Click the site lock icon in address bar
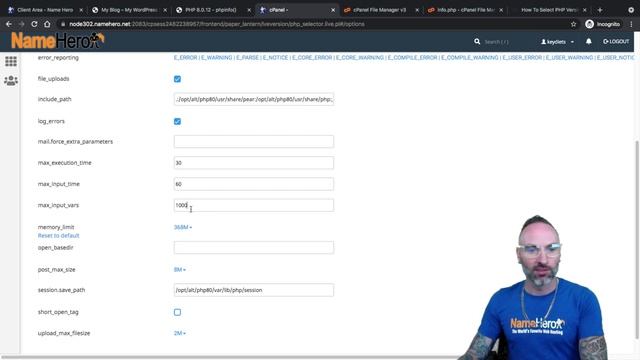640x360 pixels. (x=63, y=24)
